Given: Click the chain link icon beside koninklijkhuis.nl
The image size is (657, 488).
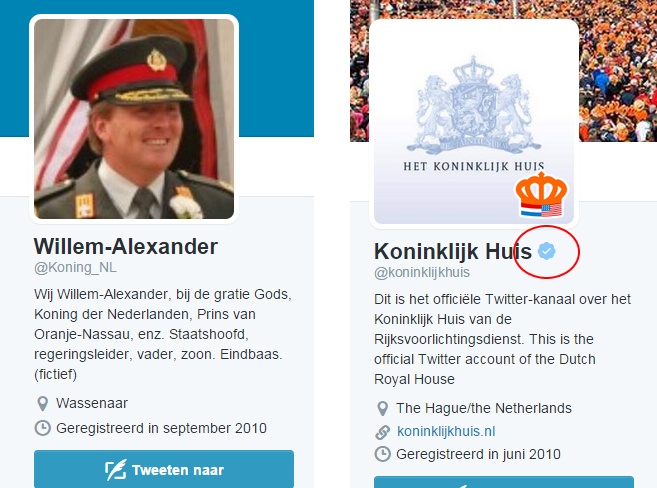Looking at the screenshot, I should click(x=383, y=432).
